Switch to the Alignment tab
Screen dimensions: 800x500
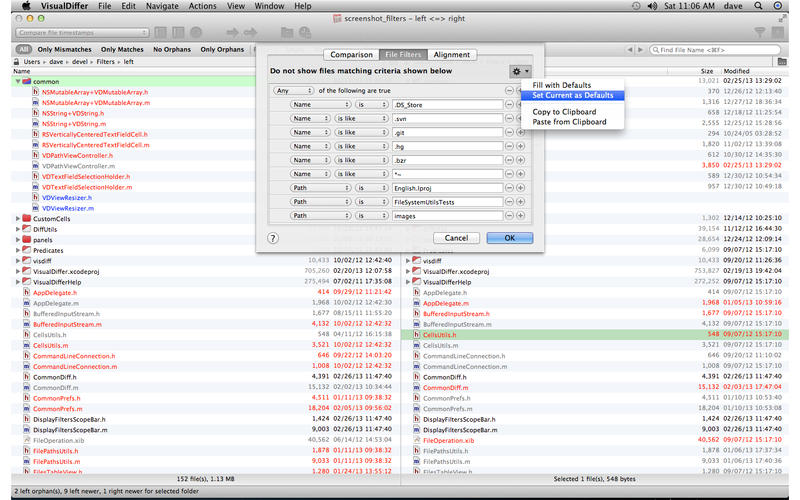coord(452,55)
